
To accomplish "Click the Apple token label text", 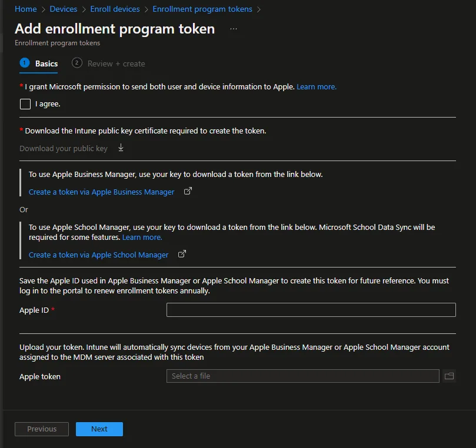I will tap(40, 376).
